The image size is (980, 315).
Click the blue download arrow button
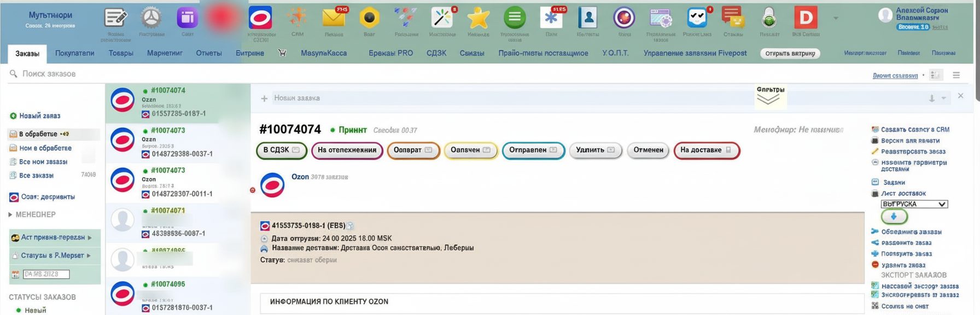tap(894, 217)
